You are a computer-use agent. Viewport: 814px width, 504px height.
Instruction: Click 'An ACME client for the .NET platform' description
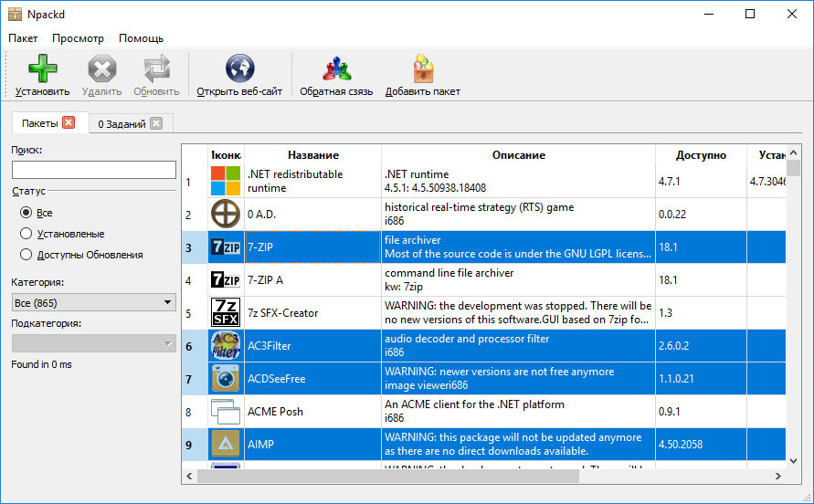pos(474,404)
